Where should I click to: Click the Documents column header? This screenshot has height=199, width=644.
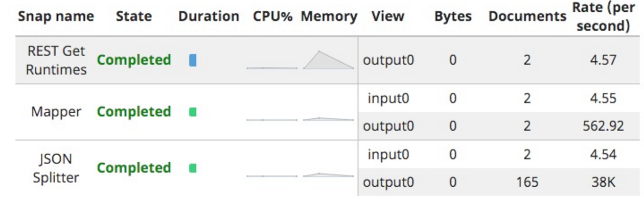click(x=527, y=16)
